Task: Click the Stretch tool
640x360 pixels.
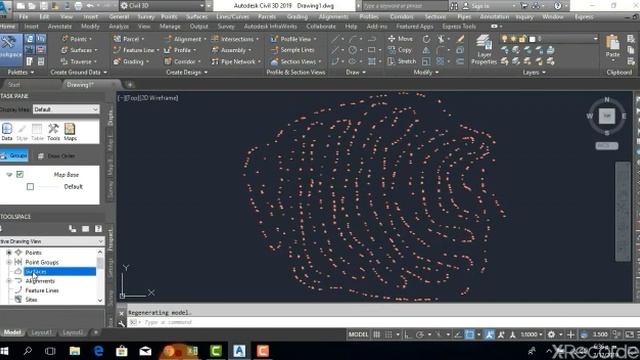Action: point(401,61)
